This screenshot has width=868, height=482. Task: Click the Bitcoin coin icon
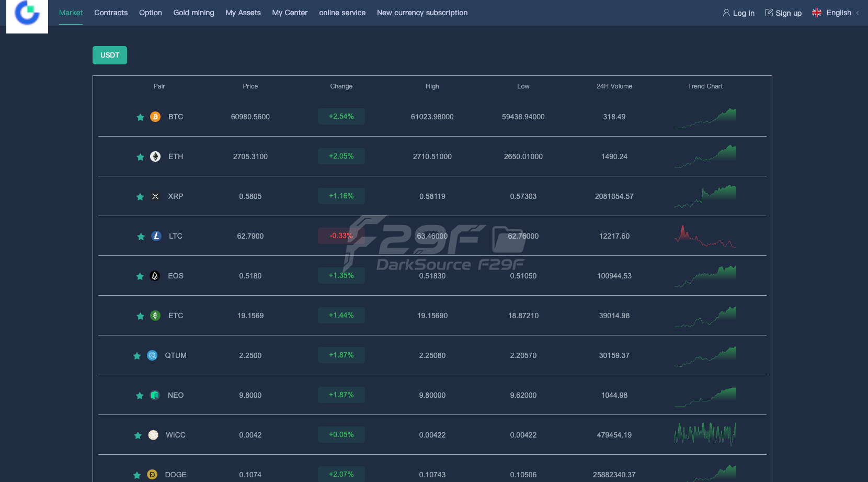(155, 117)
